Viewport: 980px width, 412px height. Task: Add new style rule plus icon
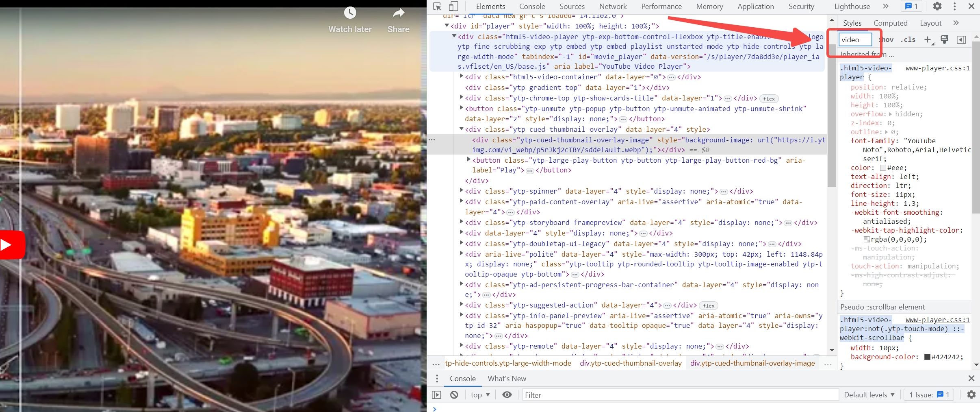coord(929,40)
